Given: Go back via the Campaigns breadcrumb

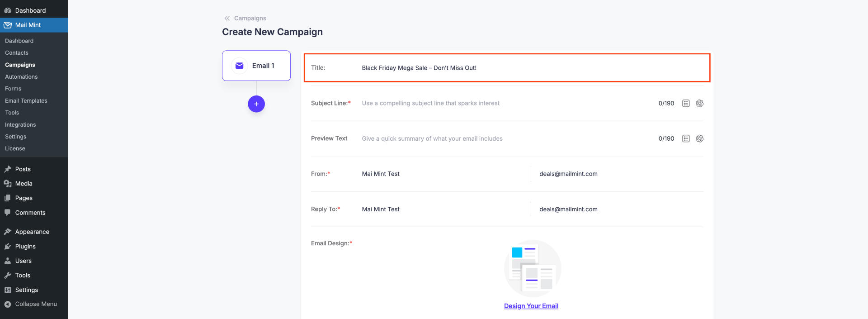Looking at the screenshot, I should click(x=250, y=18).
